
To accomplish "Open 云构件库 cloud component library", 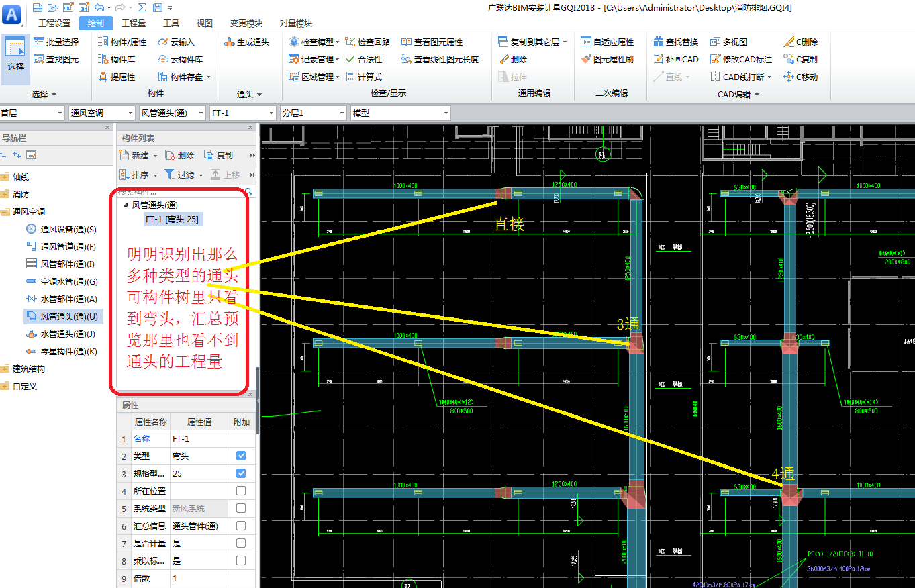I will 181,59.
